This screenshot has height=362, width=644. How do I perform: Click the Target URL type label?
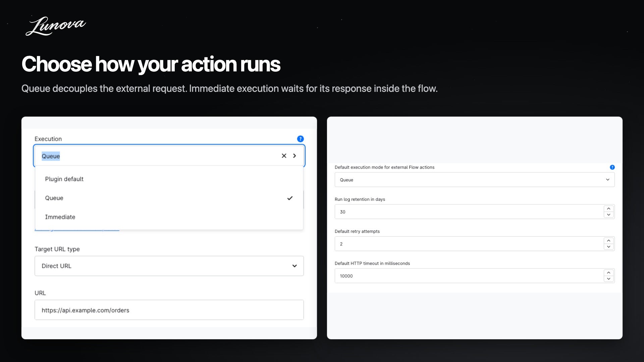coord(57,249)
